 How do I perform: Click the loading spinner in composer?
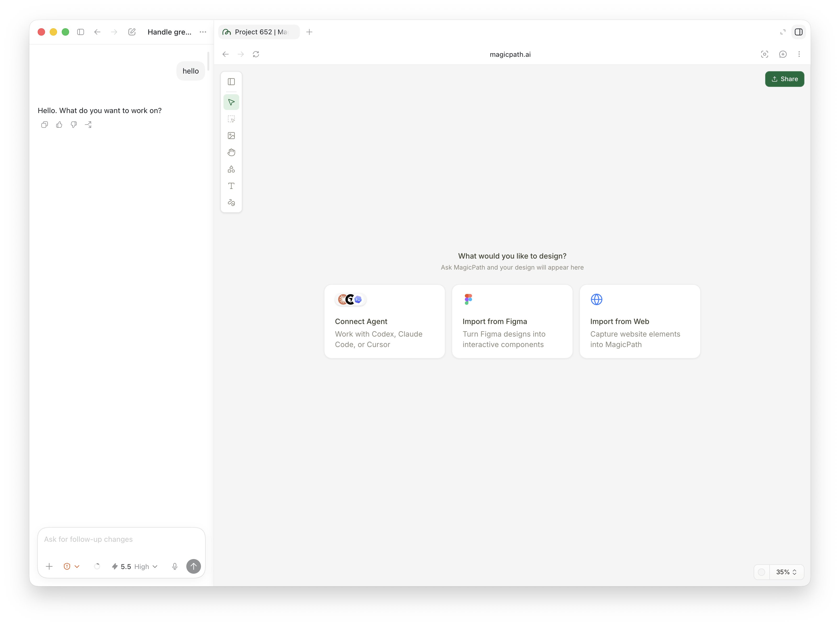(x=97, y=566)
